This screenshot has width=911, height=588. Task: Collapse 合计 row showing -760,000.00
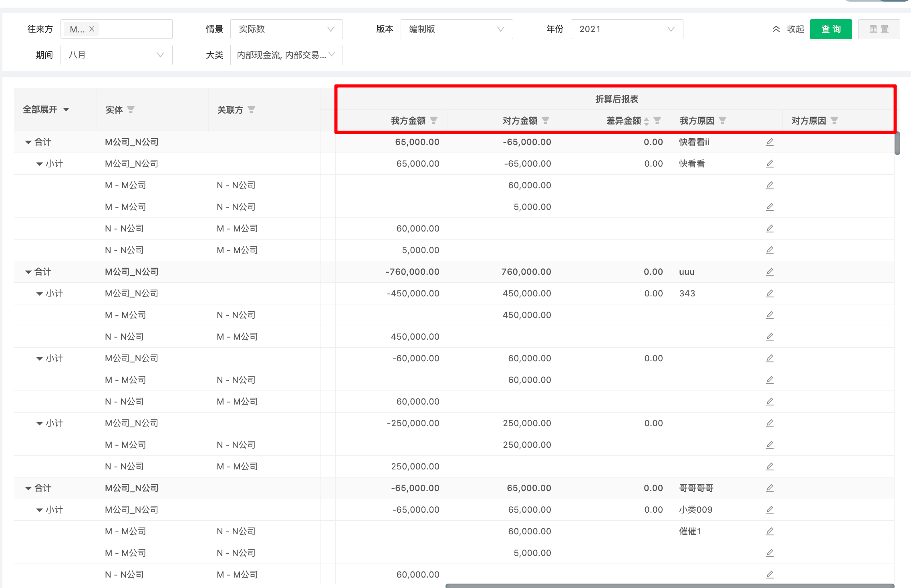[28, 272]
